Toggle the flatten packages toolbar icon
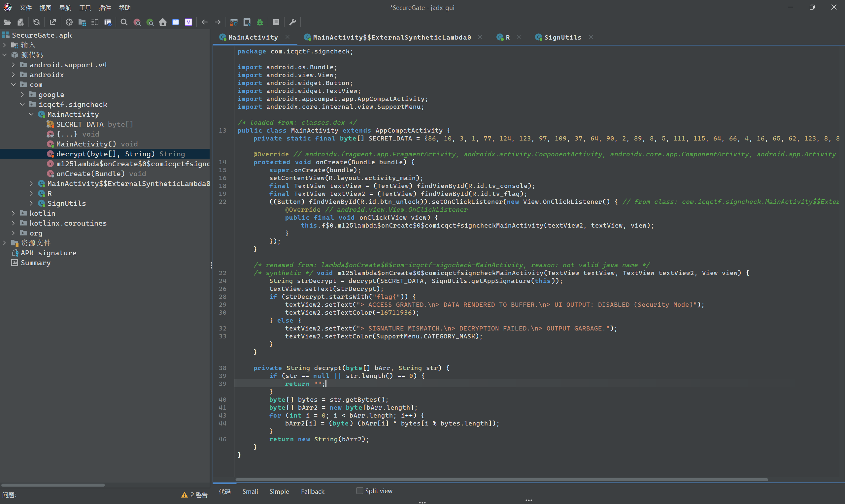Viewport: 845px width, 504px height. (82, 22)
